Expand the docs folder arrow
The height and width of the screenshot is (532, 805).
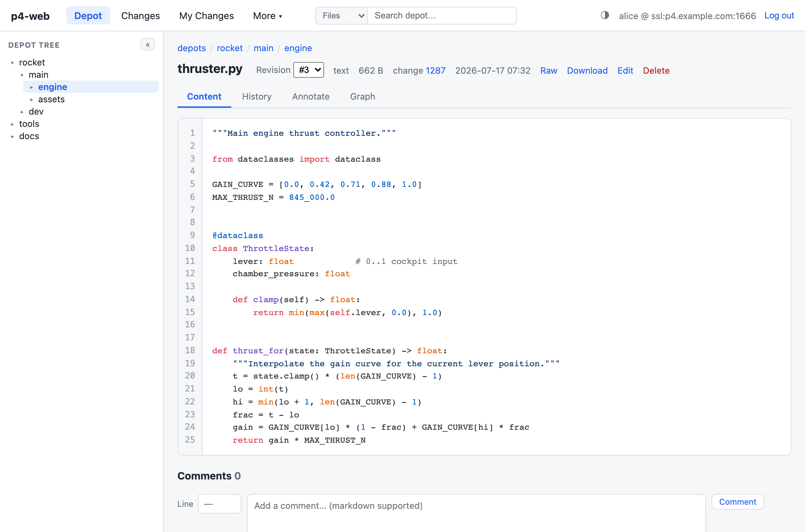(x=12, y=136)
